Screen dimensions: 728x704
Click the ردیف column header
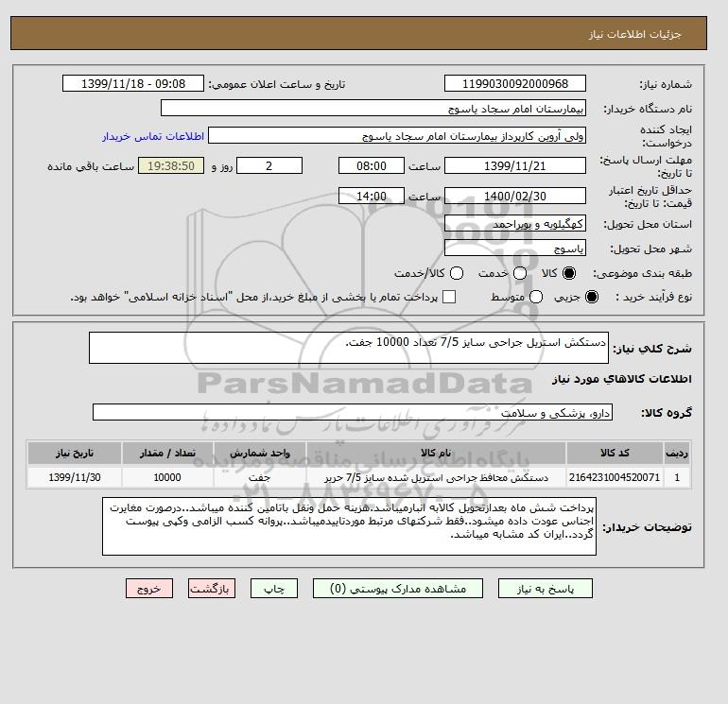point(677,453)
